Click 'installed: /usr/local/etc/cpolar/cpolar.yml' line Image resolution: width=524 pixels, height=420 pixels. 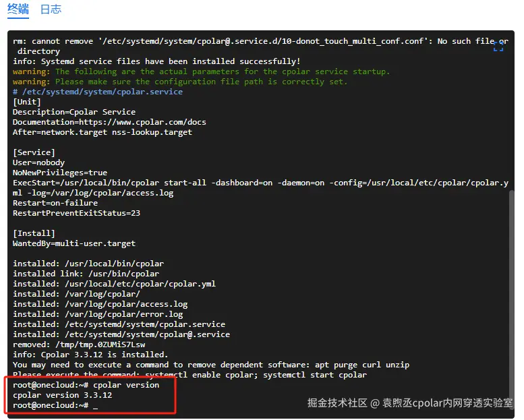pyautogui.click(x=114, y=284)
